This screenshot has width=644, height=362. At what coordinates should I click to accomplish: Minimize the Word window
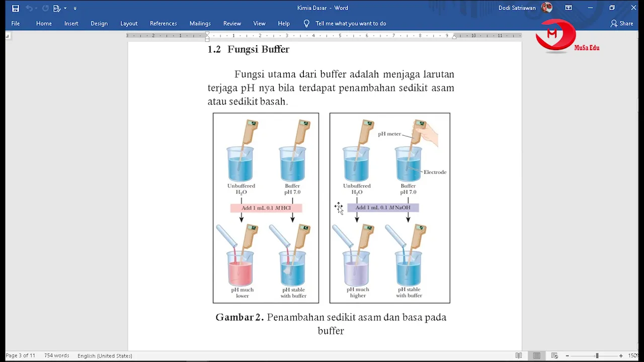pos(590,8)
